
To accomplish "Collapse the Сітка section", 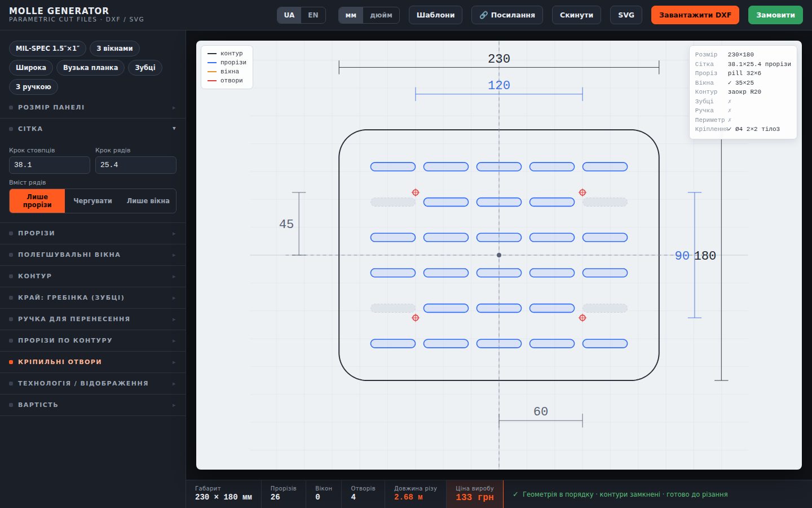I will pos(93,129).
